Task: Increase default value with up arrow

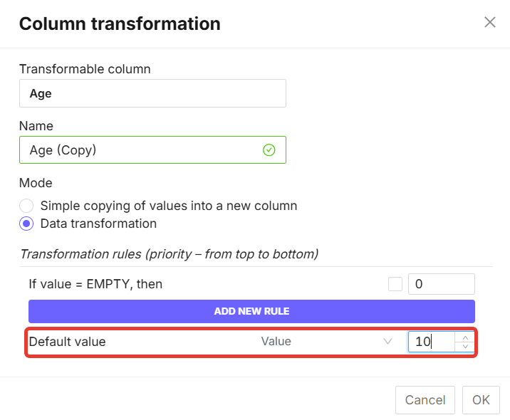Action: tap(465, 337)
